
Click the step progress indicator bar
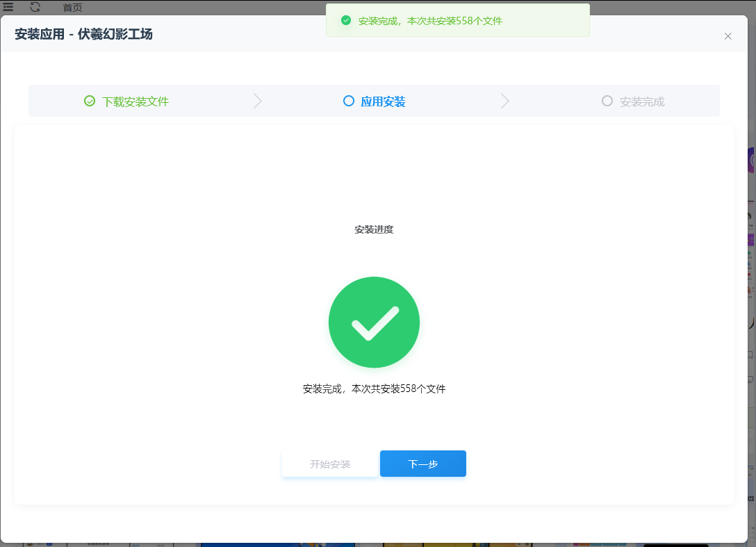tap(374, 101)
